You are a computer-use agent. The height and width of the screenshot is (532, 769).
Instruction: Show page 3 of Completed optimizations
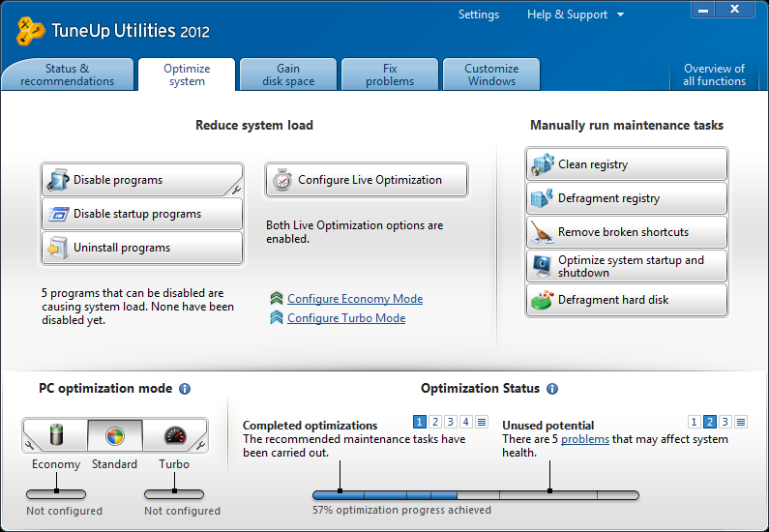click(x=450, y=422)
